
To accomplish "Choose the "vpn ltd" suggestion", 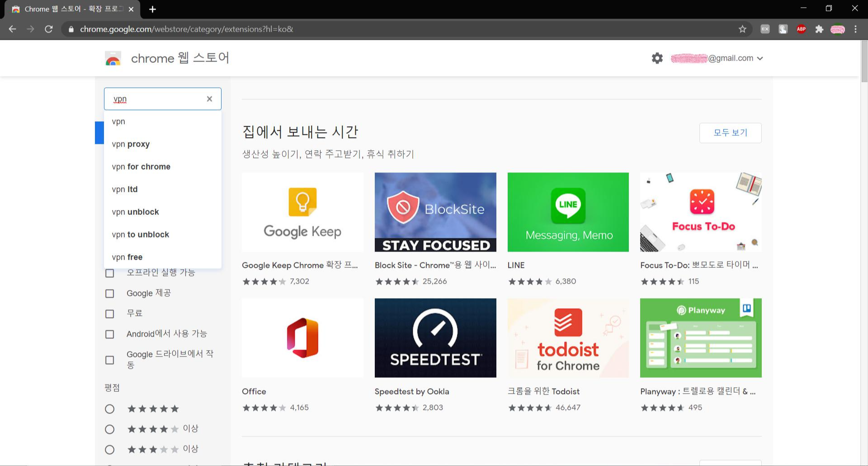I will point(163,189).
